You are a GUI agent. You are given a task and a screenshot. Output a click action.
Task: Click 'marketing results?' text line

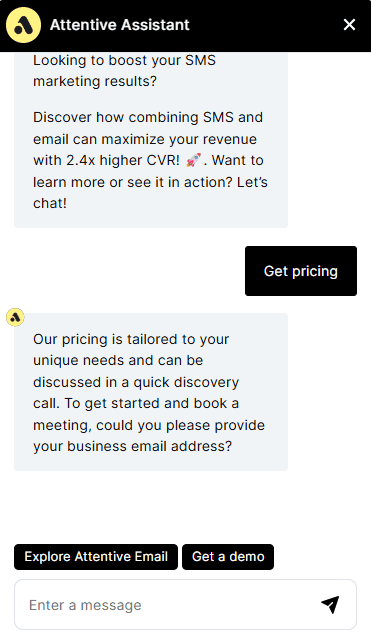(x=95, y=81)
